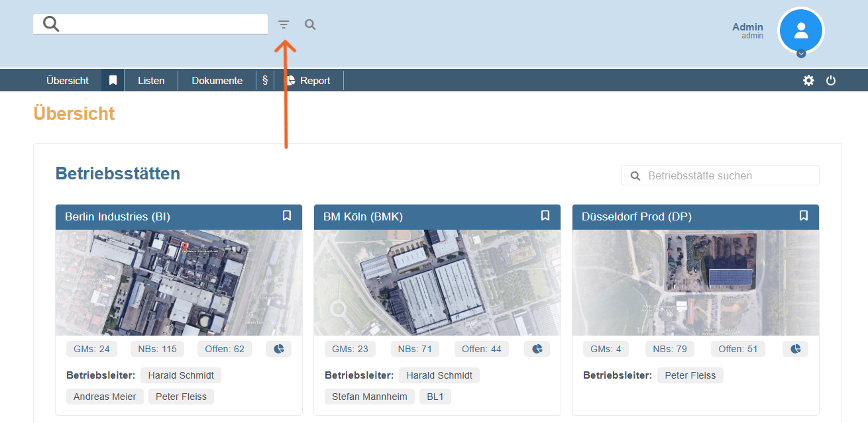This screenshot has height=423, width=868.
Task: Toggle bookmark on Düsseldorf Prod card
Action: tap(804, 216)
